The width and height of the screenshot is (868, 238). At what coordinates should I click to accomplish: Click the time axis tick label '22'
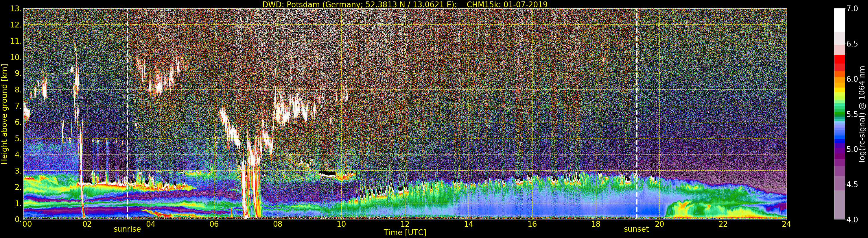pos(723,224)
